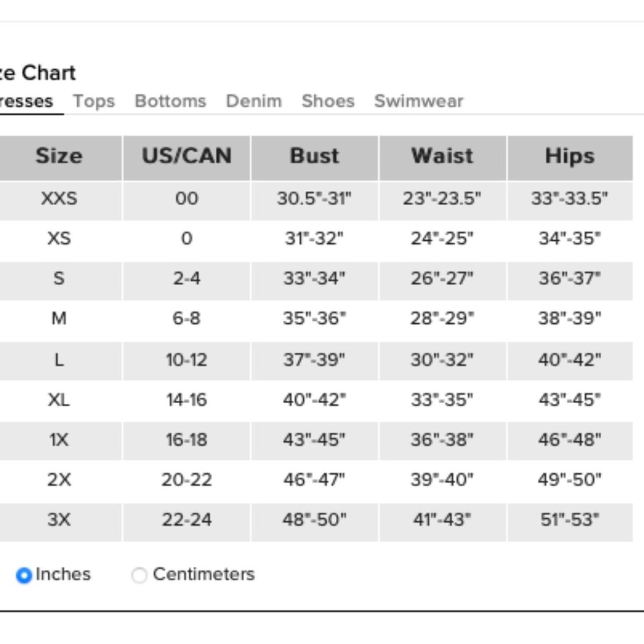The width and height of the screenshot is (644, 644).
Task: Click the Centimeters label text
Action: (x=204, y=574)
